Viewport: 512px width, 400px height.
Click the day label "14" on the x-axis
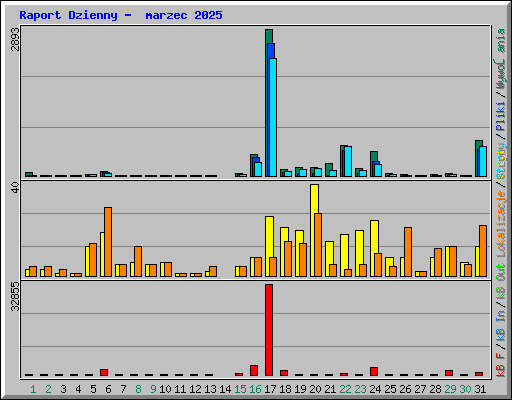225,389
